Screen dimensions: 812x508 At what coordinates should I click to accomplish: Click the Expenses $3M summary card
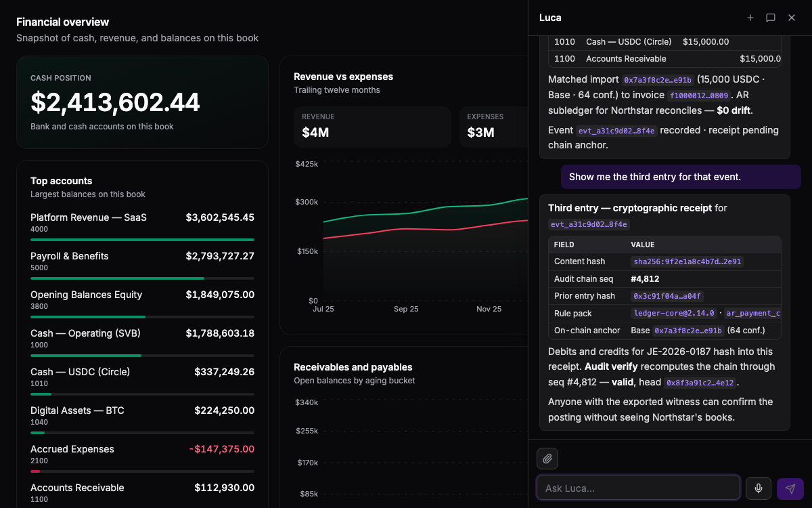[x=493, y=127]
